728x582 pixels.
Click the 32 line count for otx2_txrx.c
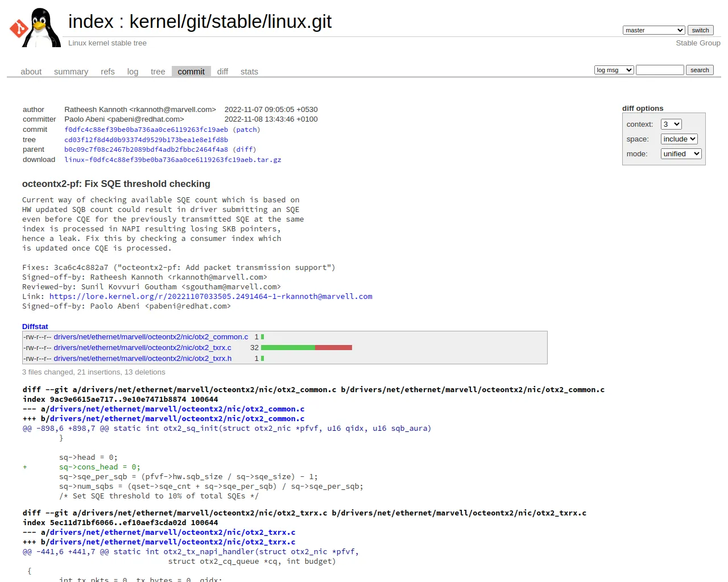pos(254,348)
